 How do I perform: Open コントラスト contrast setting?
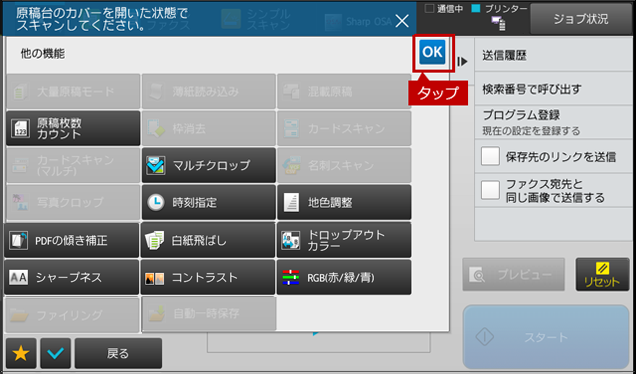(208, 277)
